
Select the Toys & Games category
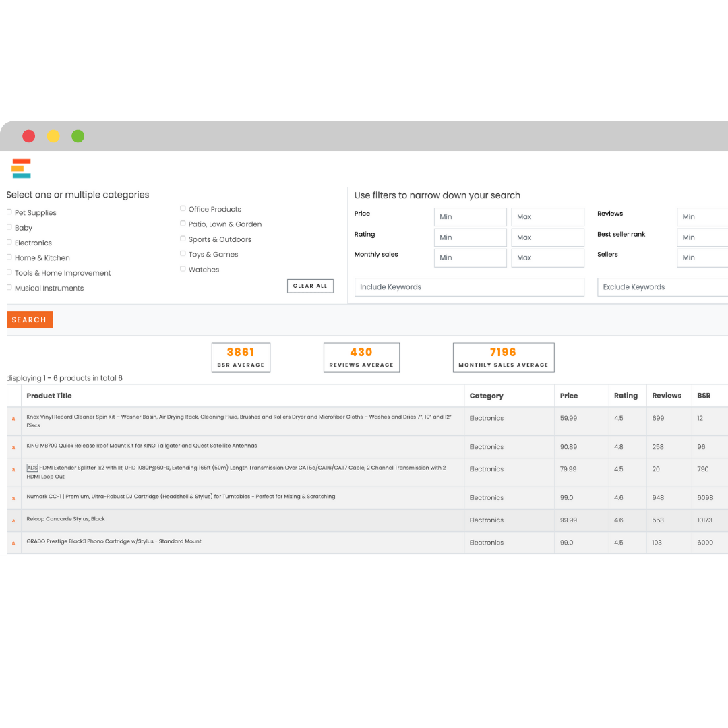coord(183,253)
